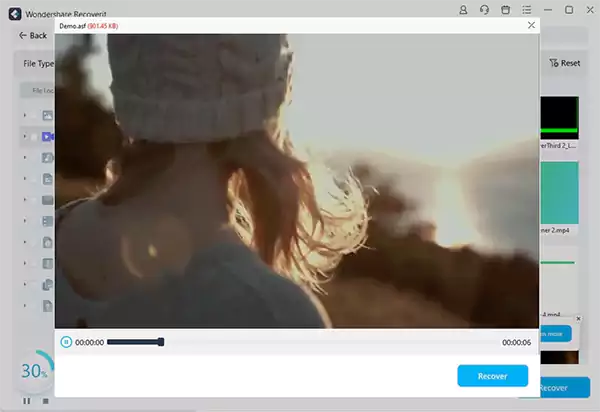Expand the document category tree row
The height and width of the screenshot is (412, 600).
coord(25,179)
